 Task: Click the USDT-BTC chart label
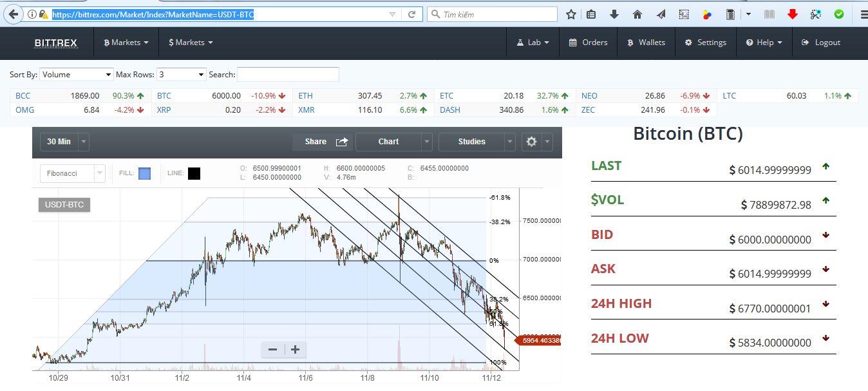click(64, 205)
